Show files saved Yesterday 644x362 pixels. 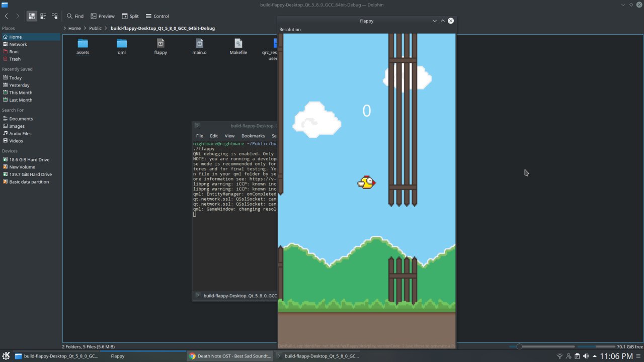pos(30,85)
